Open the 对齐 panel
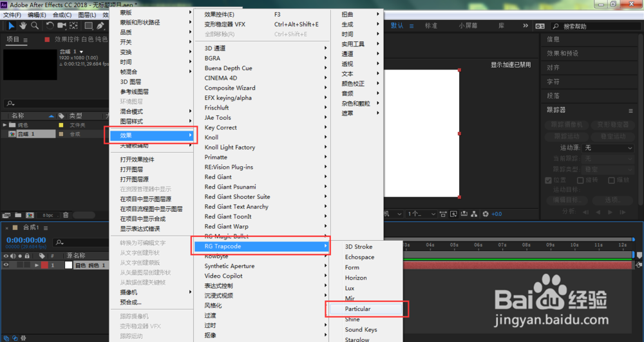 553,68
